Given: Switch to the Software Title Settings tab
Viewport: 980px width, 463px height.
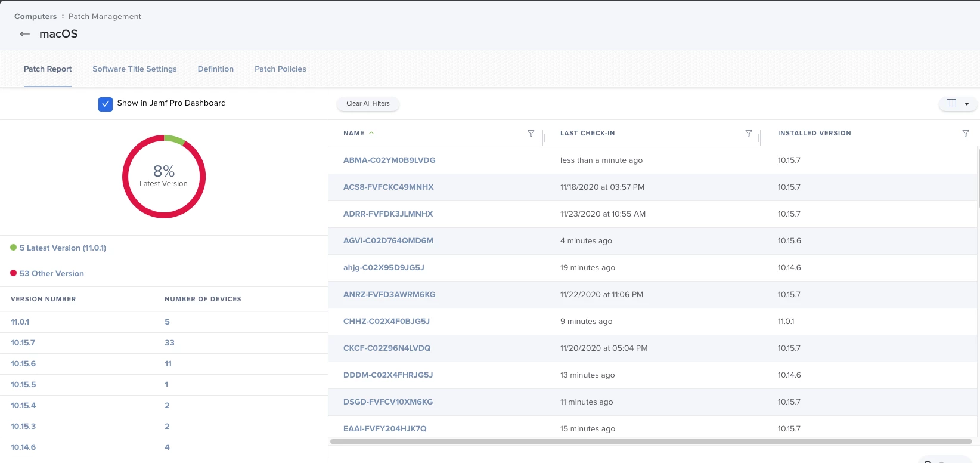Looking at the screenshot, I should pos(135,69).
